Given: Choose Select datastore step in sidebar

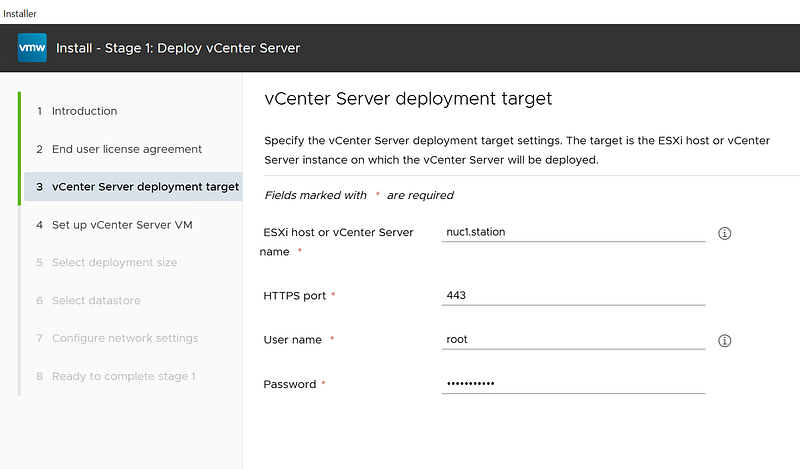Looking at the screenshot, I should (96, 300).
